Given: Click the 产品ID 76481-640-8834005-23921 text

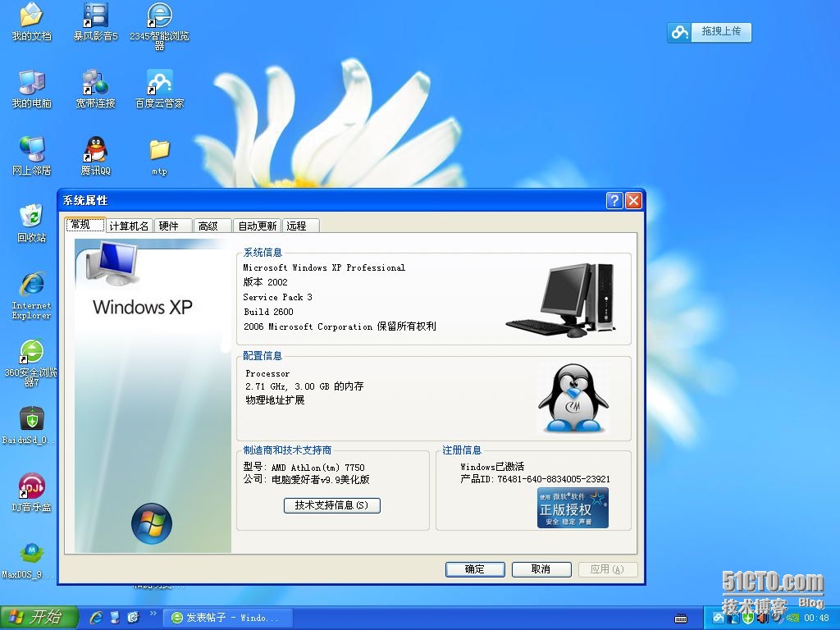Looking at the screenshot, I should (x=535, y=479).
